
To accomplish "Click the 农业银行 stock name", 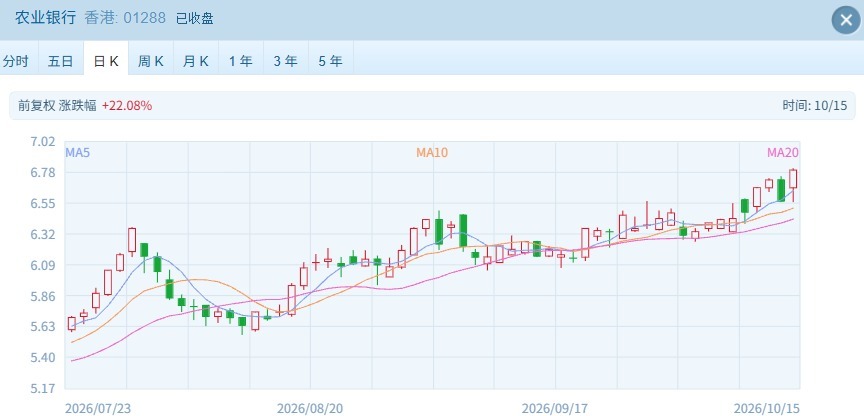I will coord(45,18).
